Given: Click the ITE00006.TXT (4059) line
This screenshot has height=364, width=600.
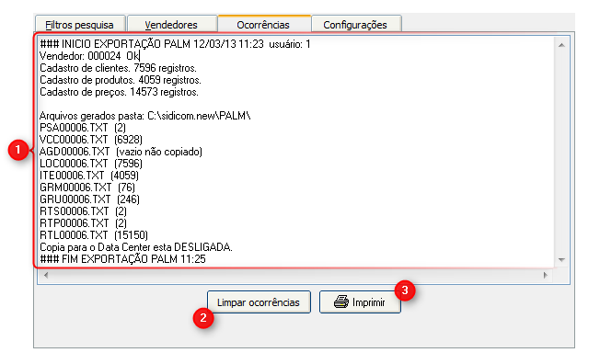Looking at the screenshot, I should pos(89,176).
